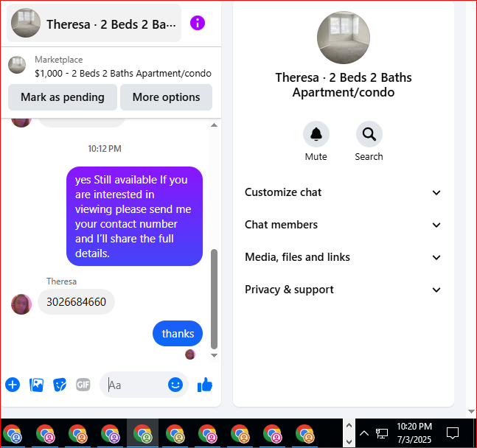Open Theresa's large listing profile picture
The width and height of the screenshot is (477, 448).
[x=344, y=38]
